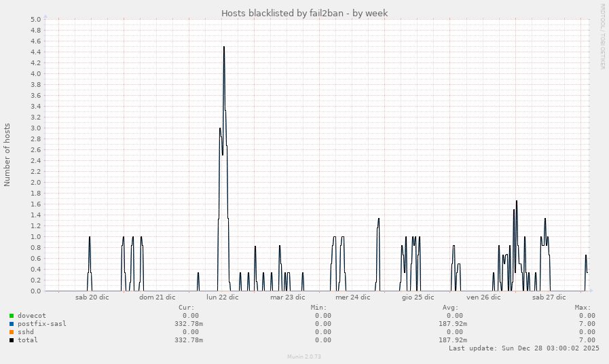609x364 pixels.
Task: Click the 5.0 tick on the y-axis
Action: point(36,19)
